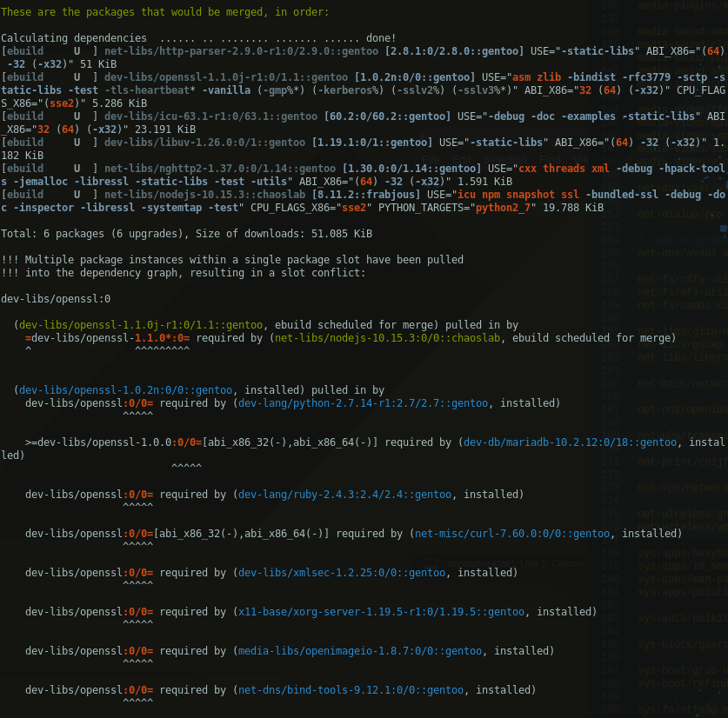The width and height of the screenshot is (728, 718).
Task: Click dev-lang/python-2.7.14-r1:2.7/2.7::gentoo package
Action: (x=363, y=402)
